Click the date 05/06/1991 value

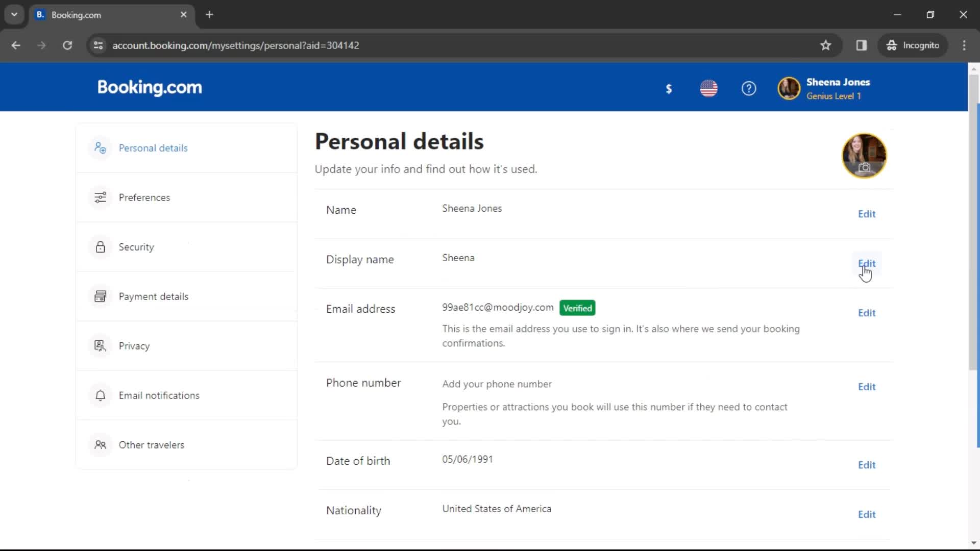tap(467, 459)
